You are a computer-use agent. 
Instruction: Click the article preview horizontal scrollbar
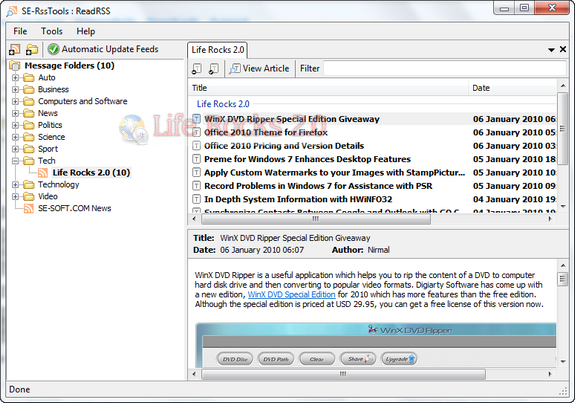point(343,374)
